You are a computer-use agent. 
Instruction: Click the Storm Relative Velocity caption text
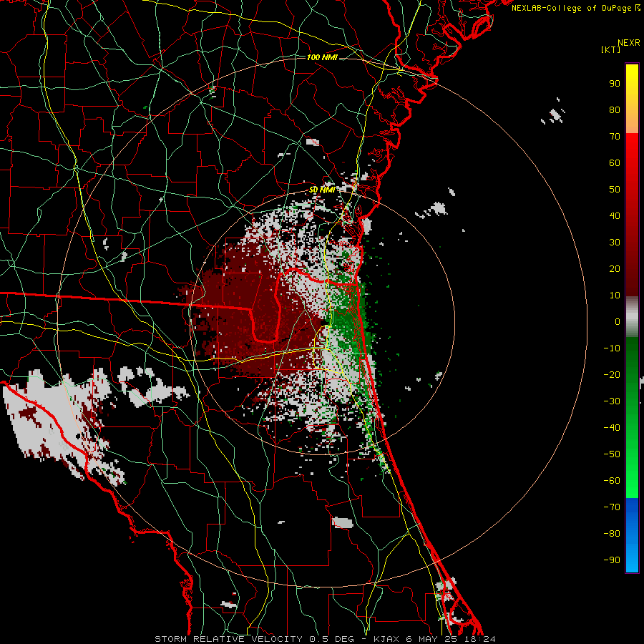tap(325, 639)
